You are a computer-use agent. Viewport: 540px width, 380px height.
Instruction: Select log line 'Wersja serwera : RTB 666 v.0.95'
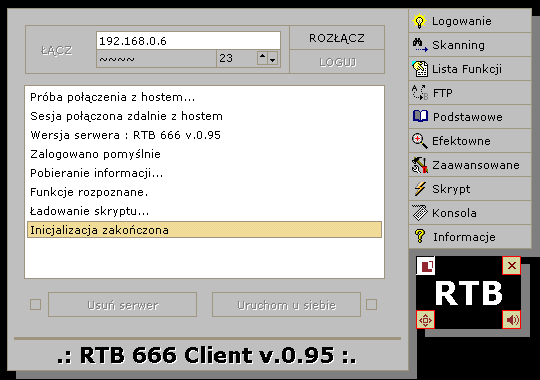tap(204, 135)
